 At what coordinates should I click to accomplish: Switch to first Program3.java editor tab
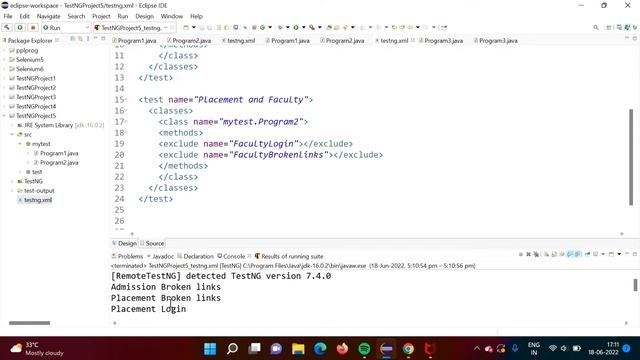pos(441,40)
